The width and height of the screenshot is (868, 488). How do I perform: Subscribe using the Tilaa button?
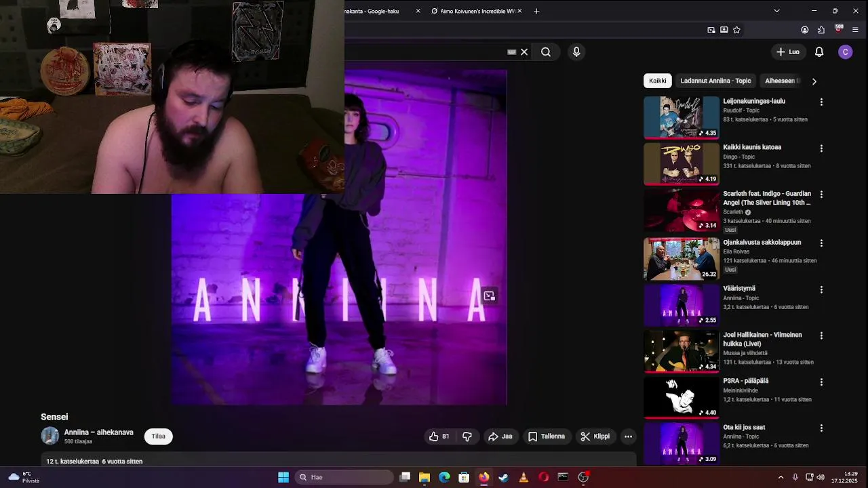coord(159,436)
